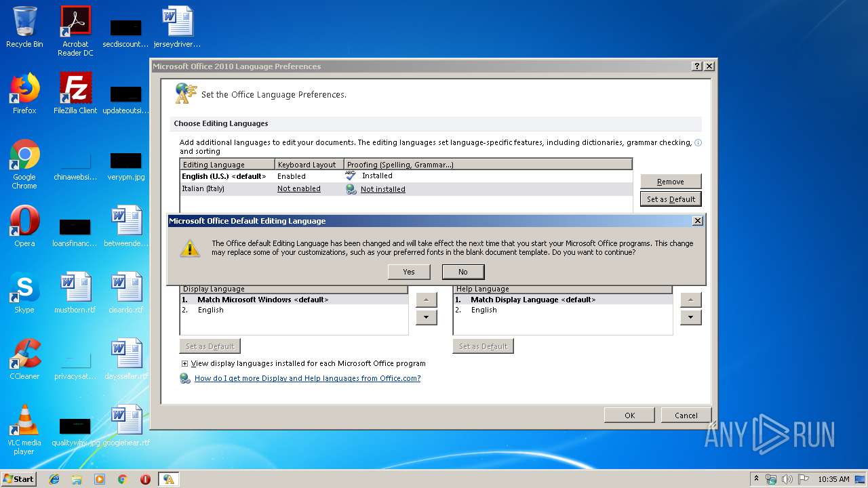Click OK in Language Preferences dialog

click(629, 415)
